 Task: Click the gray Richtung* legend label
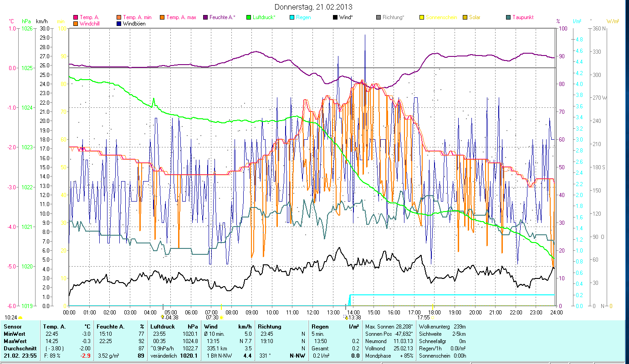pyautogui.click(x=394, y=17)
